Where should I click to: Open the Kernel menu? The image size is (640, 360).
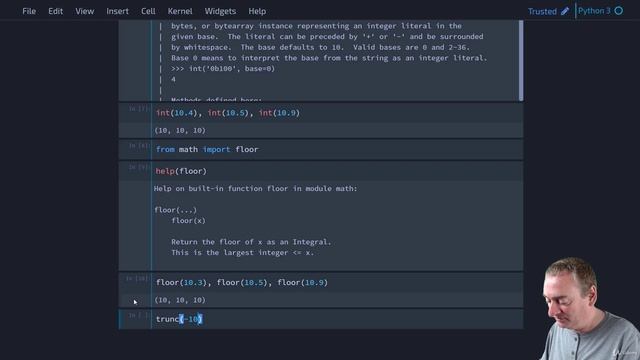(x=180, y=11)
